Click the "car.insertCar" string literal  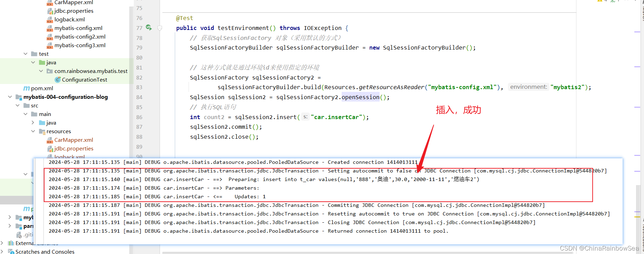[336, 117]
